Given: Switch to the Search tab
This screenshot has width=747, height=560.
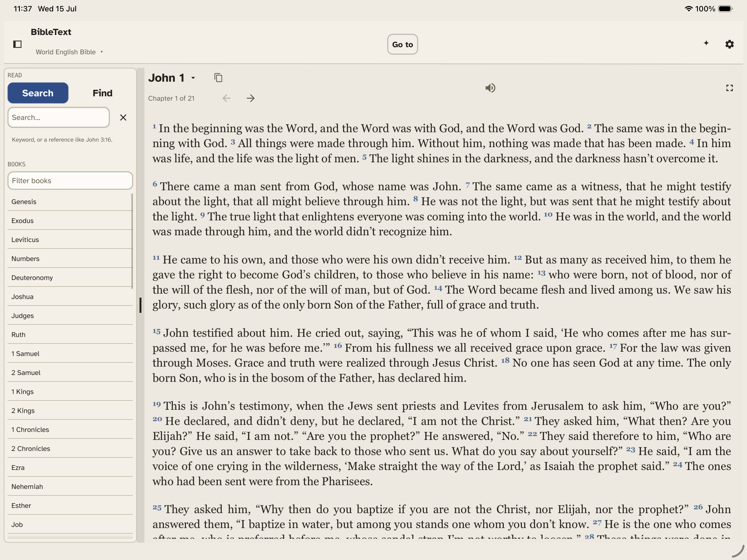Looking at the screenshot, I should click(38, 93).
